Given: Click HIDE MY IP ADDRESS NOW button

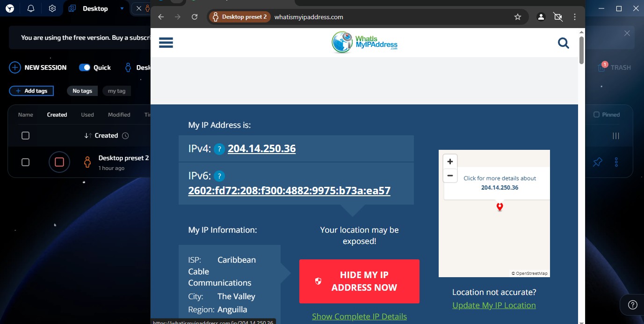Looking at the screenshot, I should [x=359, y=281].
